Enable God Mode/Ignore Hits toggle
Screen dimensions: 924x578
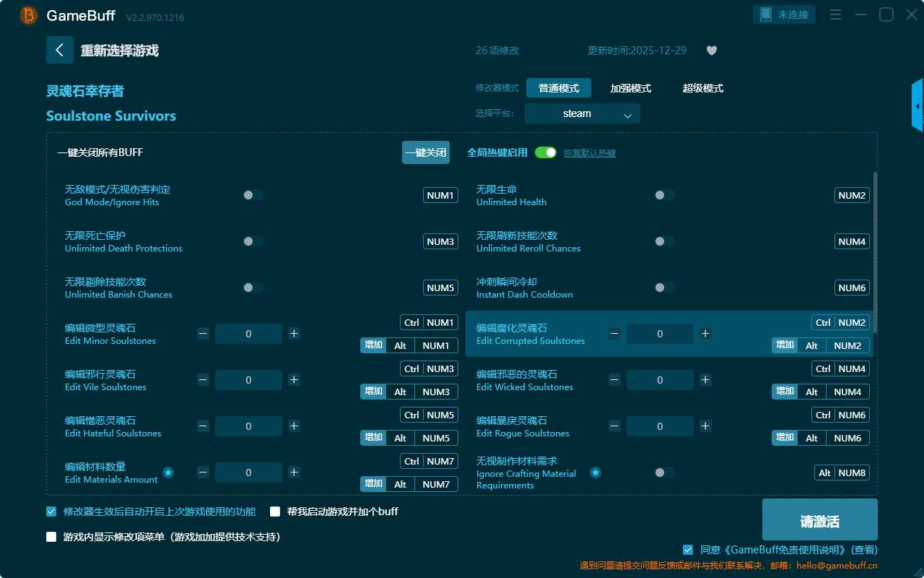[253, 195]
